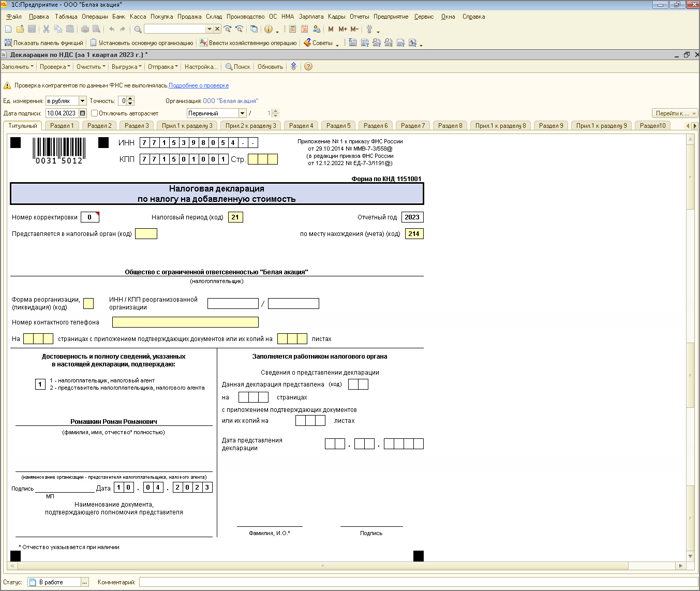Expand the Заполнить menu
The width and height of the screenshot is (700, 591).
point(18,67)
